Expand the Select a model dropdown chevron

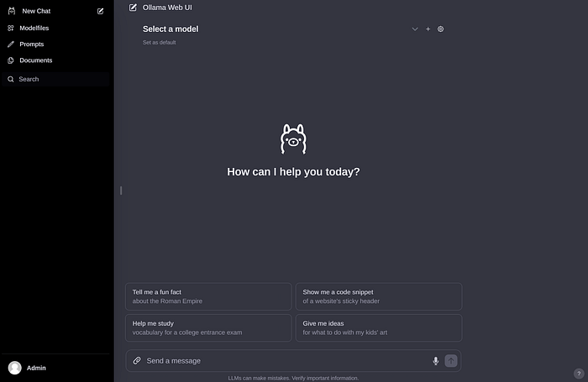[x=415, y=29]
